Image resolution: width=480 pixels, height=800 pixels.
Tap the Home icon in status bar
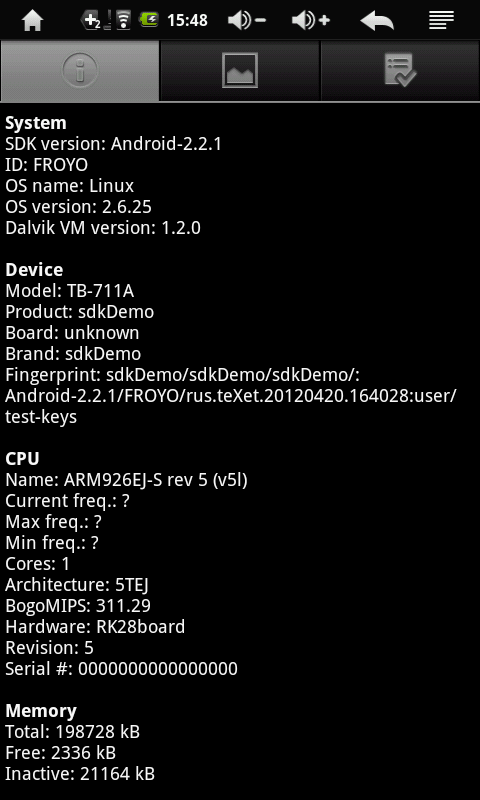[x=32, y=21]
